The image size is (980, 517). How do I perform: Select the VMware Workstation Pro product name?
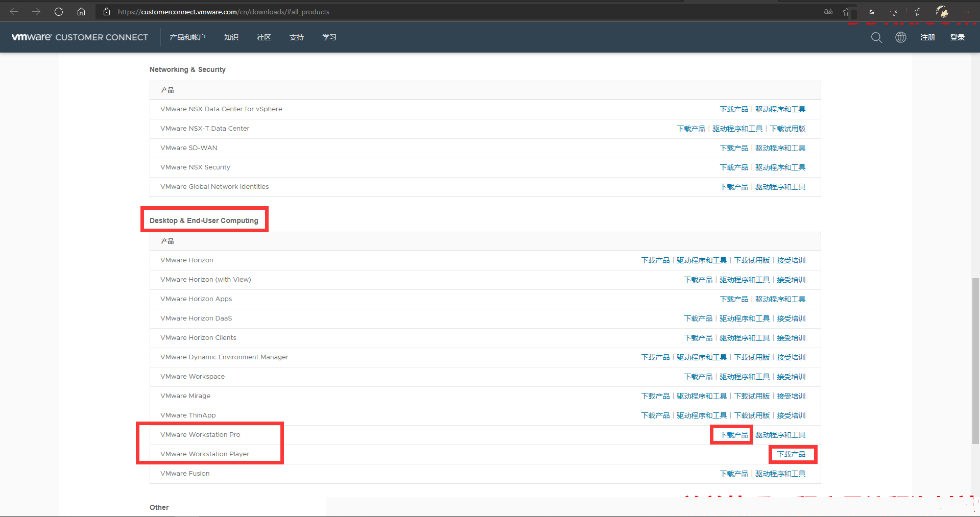pyautogui.click(x=200, y=435)
